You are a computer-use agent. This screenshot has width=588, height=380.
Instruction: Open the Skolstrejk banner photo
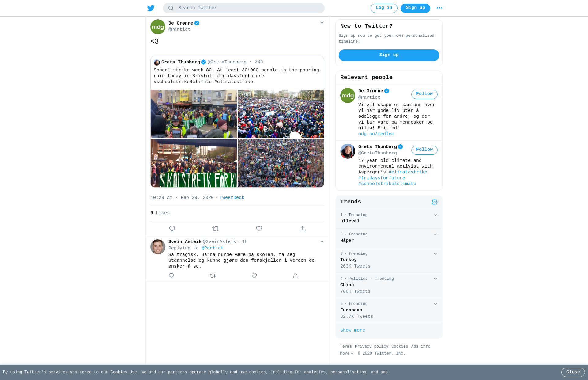[x=194, y=163]
